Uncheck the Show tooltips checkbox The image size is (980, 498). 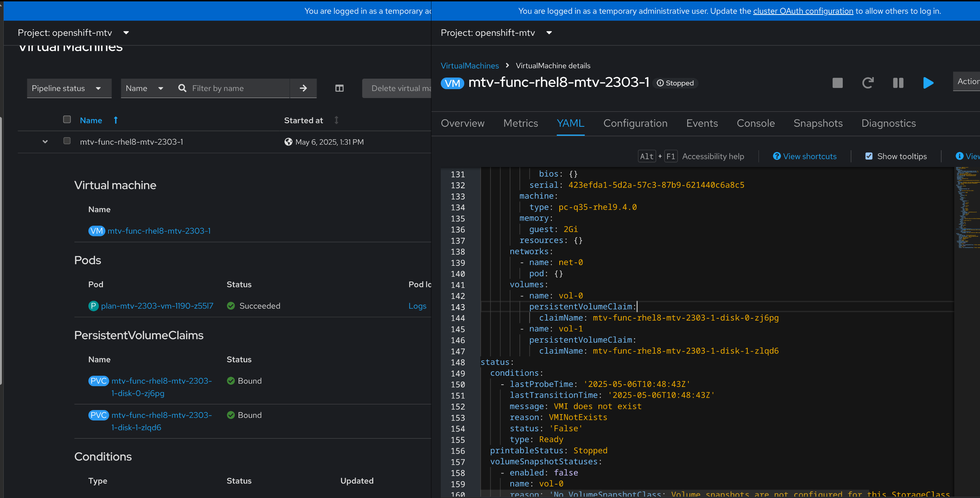tap(869, 156)
